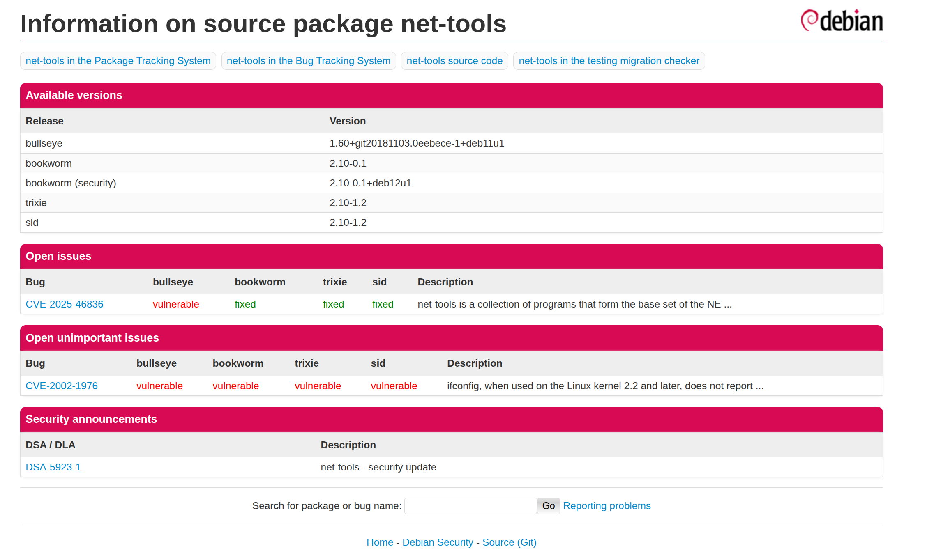
Task: Click the Available versions section header
Action: coord(451,95)
